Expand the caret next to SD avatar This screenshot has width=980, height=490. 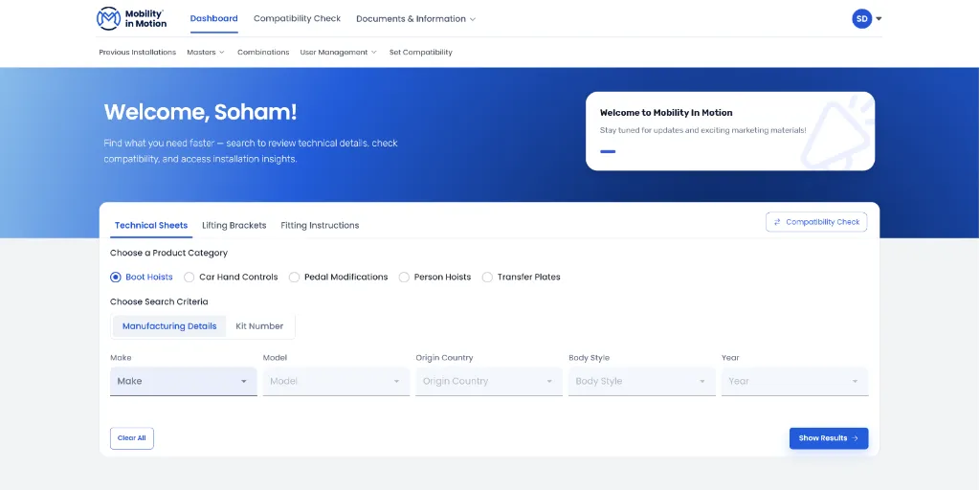click(x=879, y=19)
